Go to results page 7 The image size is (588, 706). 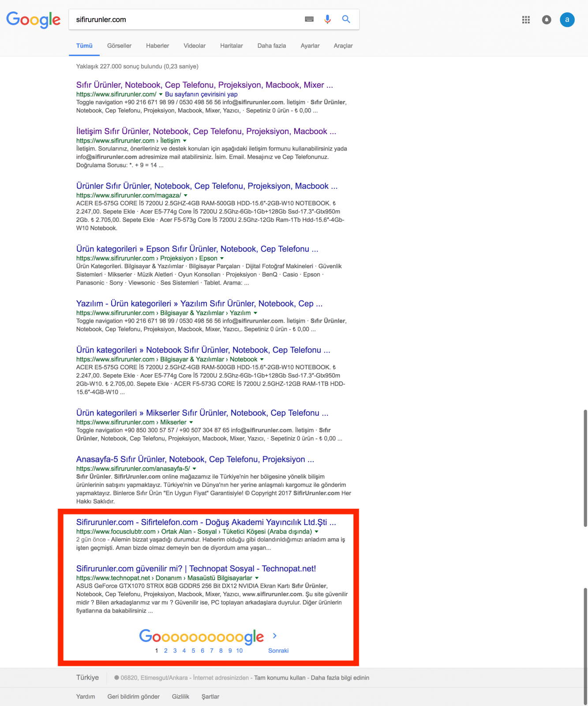[212, 651]
